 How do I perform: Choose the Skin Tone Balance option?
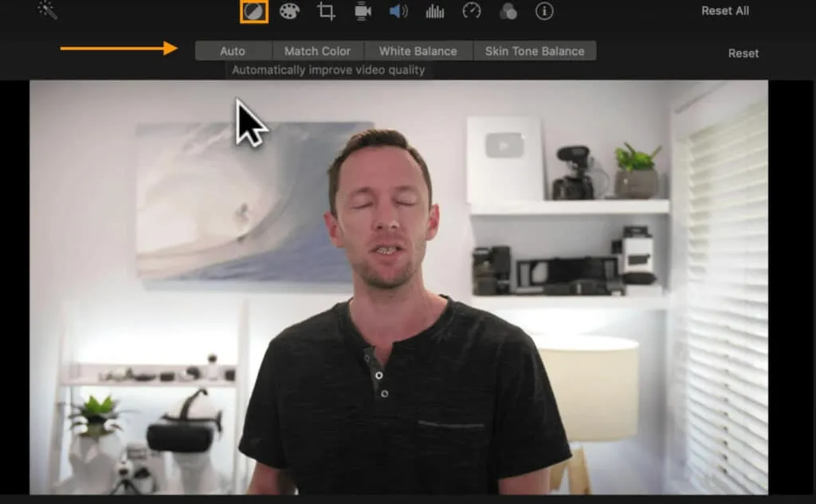[535, 51]
